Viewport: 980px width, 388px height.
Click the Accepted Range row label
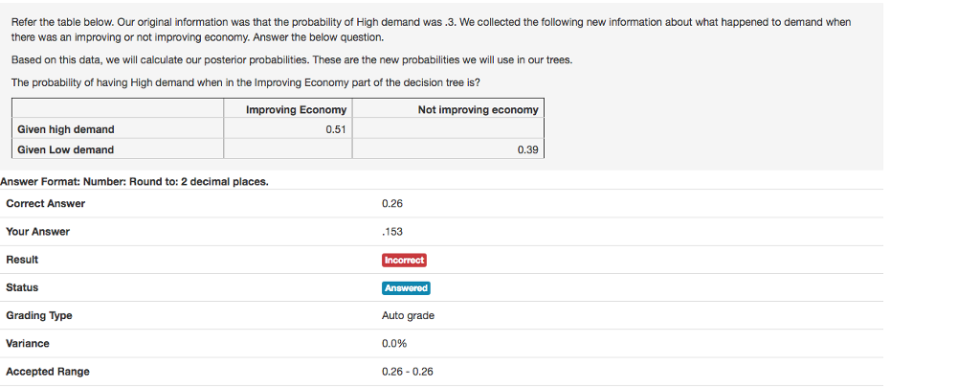click(48, 372)
